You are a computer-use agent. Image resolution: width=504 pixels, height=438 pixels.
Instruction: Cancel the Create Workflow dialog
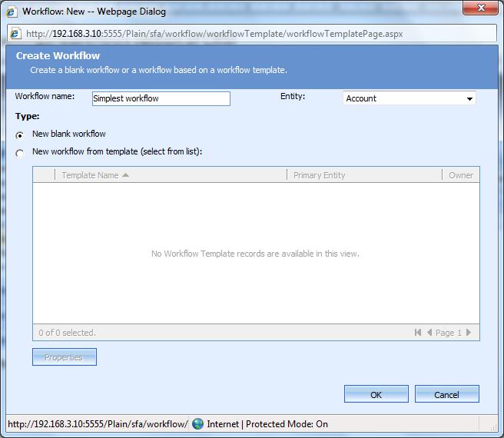tap(446, 394)
